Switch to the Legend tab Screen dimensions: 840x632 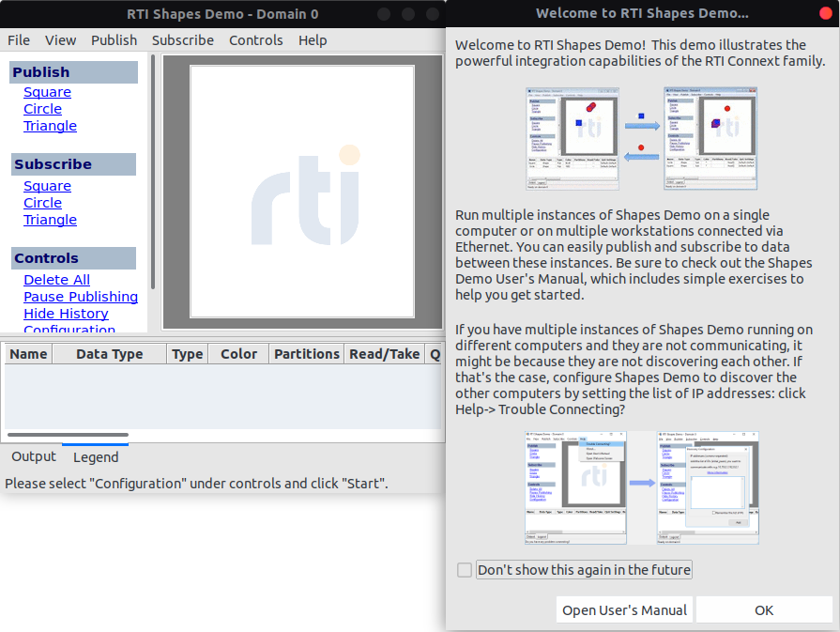tap(96, 456)
